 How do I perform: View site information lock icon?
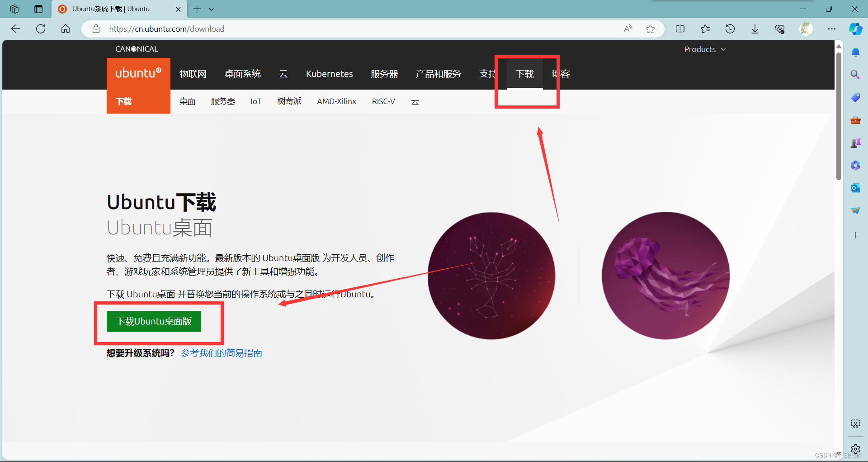pos(96,29)
